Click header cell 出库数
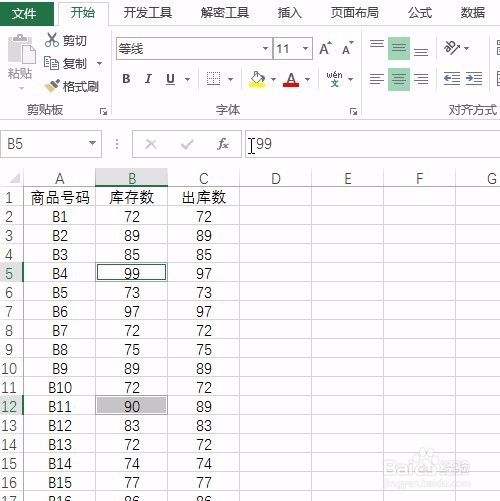 (x=203, y=197)
